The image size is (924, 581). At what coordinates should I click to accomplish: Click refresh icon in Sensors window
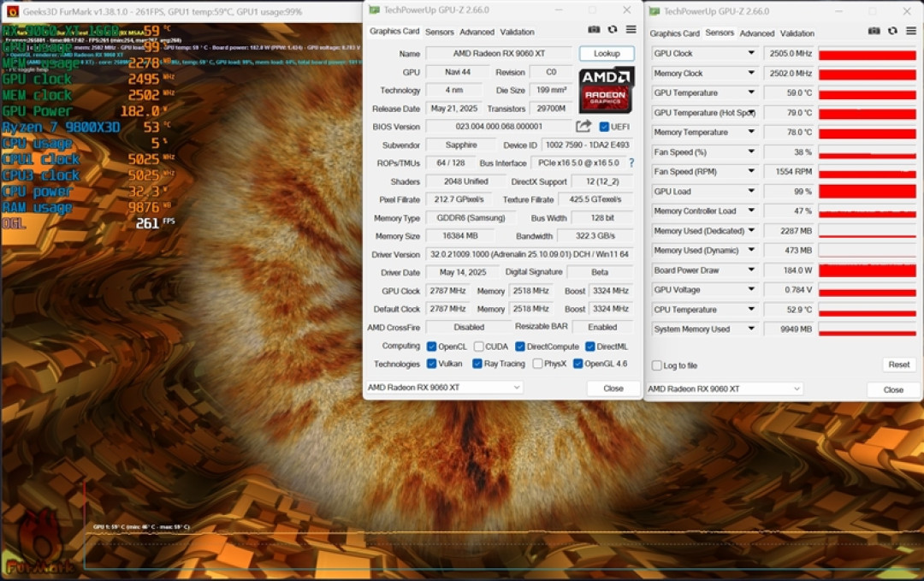point(892,31)
